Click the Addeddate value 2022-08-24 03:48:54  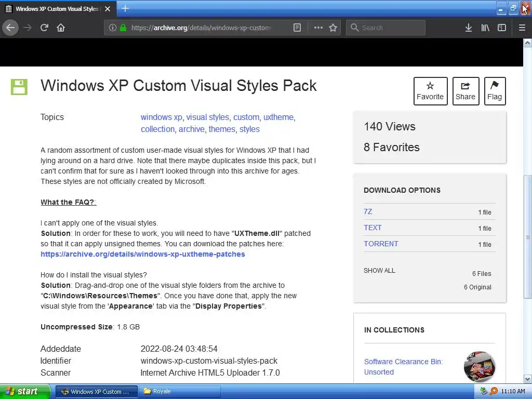tap(179, 349)
